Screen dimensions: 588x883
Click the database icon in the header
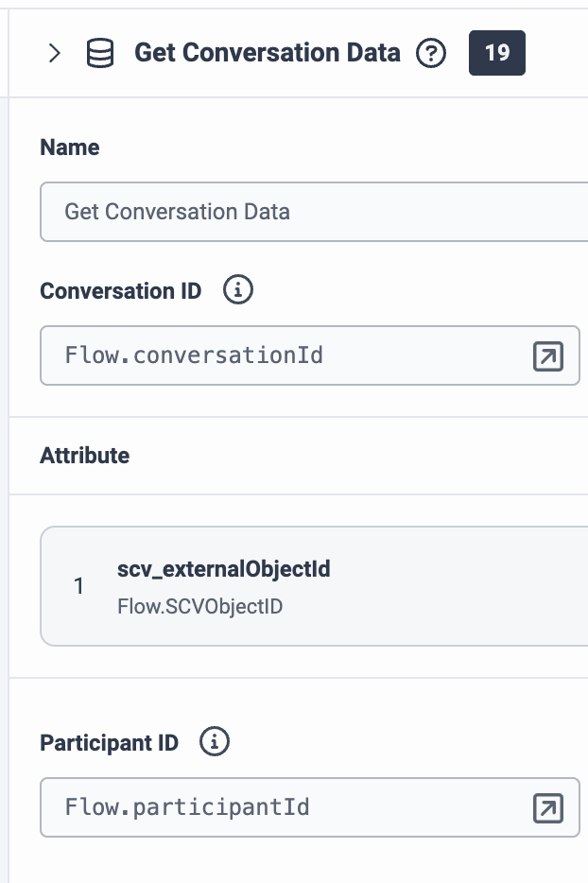coord(100,53)
